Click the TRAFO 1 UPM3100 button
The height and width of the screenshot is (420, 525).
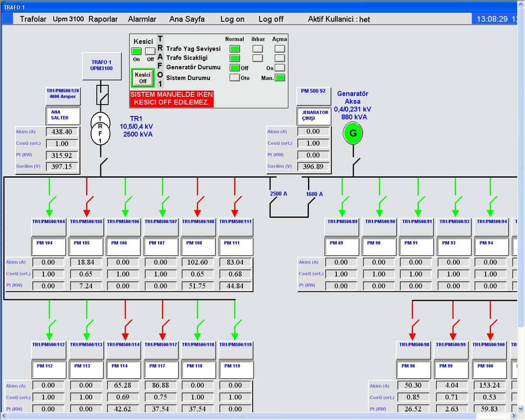(102, 66)
